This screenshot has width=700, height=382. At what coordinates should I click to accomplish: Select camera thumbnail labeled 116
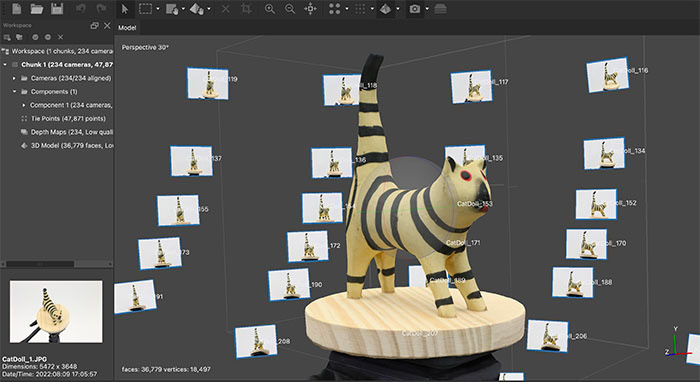tap(608, 75)
